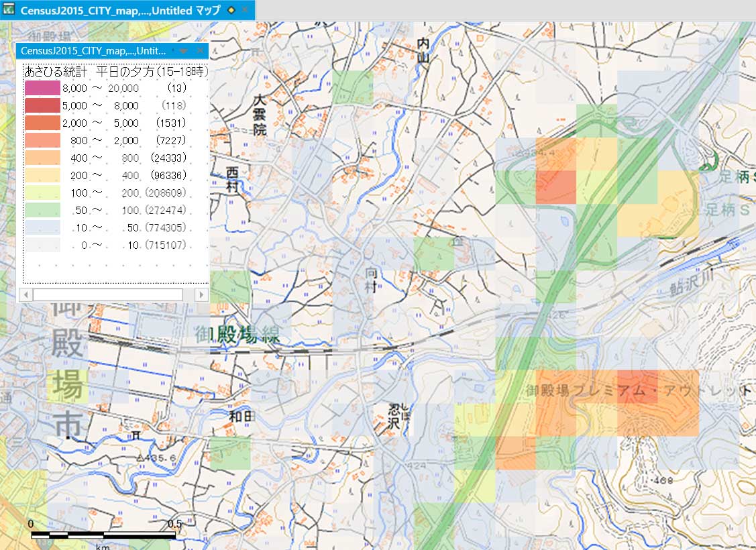
Task: Select the salmon 800～2,000 legend swatch
Action: click(42, 140)
